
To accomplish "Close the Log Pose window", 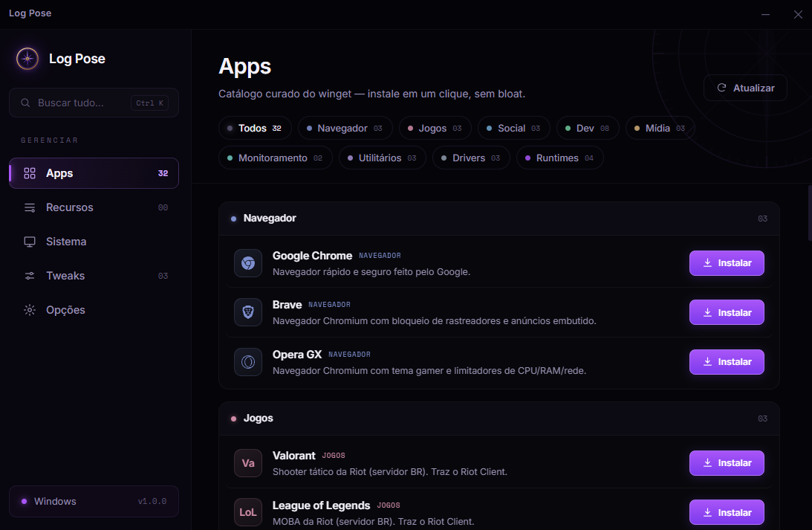I will tap(798, 15).
